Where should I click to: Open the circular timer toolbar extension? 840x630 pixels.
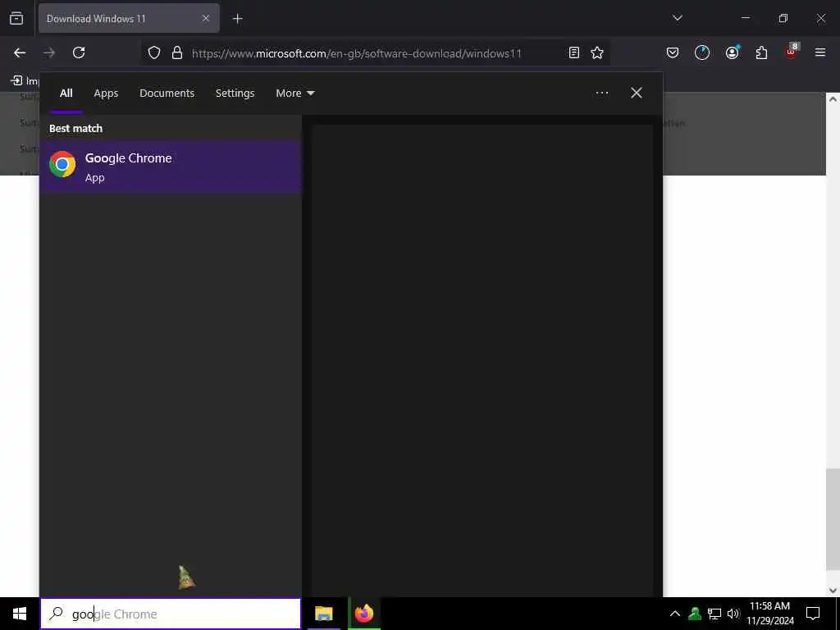[702, 52]
